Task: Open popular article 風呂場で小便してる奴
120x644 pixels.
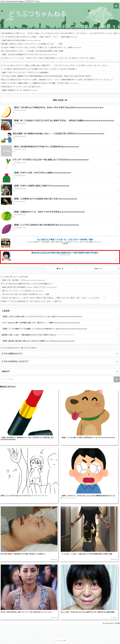Action: point(38,335)
